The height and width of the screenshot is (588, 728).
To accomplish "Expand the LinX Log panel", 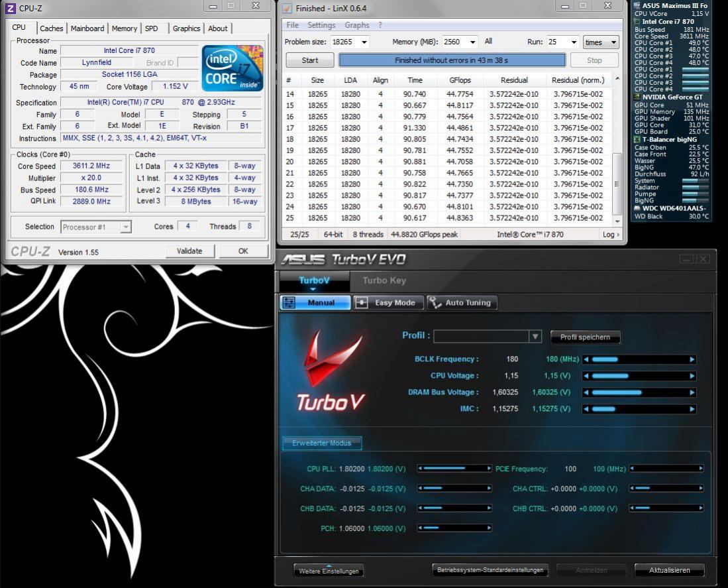I will point(611,235).
